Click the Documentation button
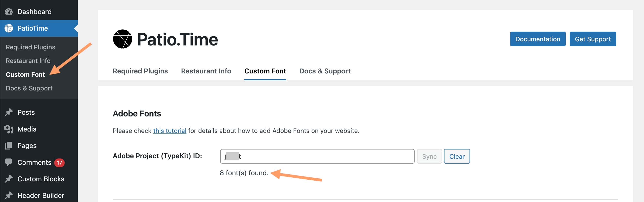Screen dimensions: 644x202 (538, 39)
